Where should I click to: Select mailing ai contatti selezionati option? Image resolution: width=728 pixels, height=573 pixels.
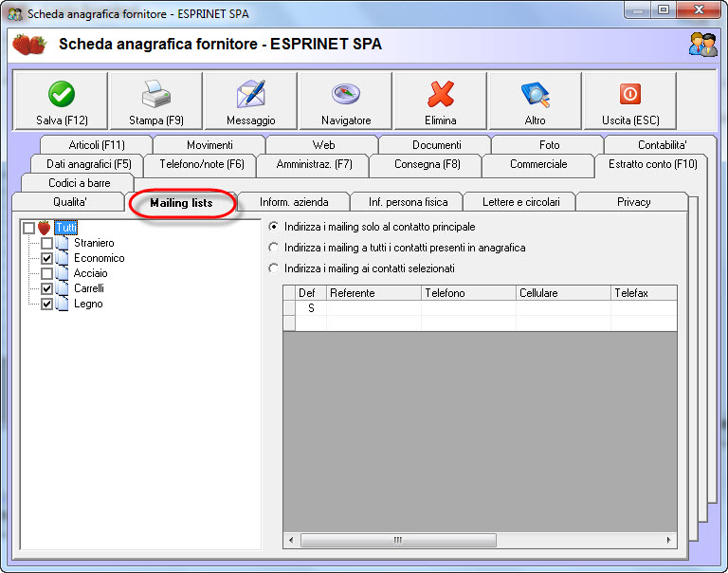pos(362,268)
